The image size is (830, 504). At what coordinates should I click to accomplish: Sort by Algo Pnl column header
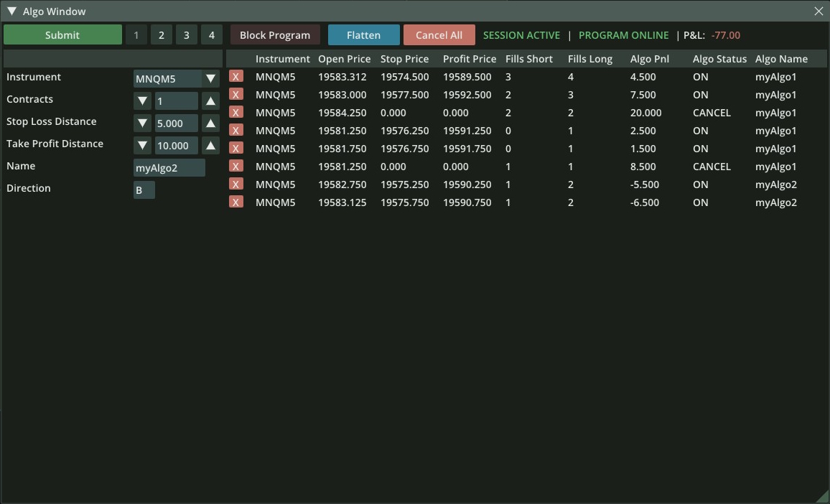(x=650, y=59)
